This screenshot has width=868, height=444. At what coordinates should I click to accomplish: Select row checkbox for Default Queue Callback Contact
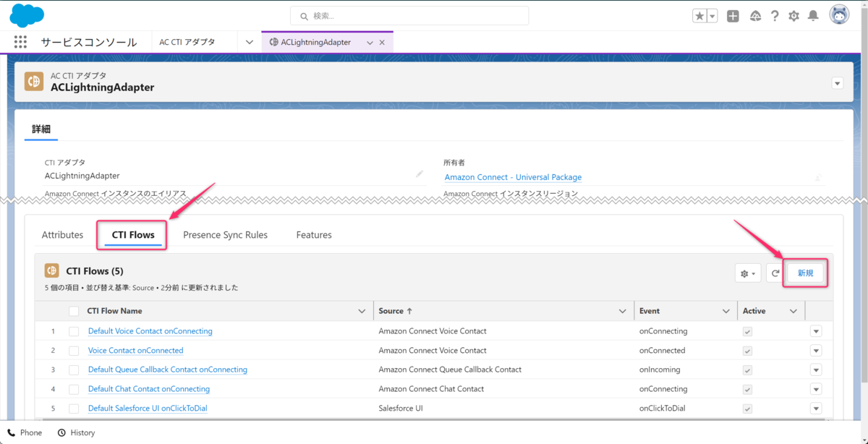pyautogui.click(x=74, y=370)
